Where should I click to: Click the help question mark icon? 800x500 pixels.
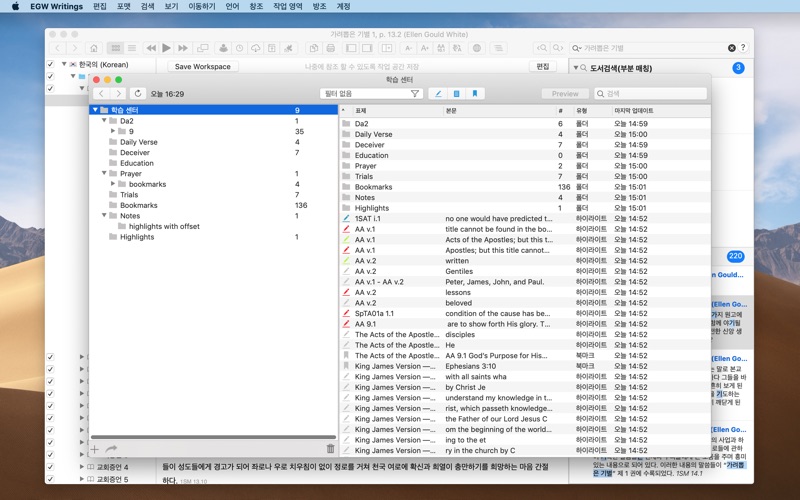coord(743,47)
